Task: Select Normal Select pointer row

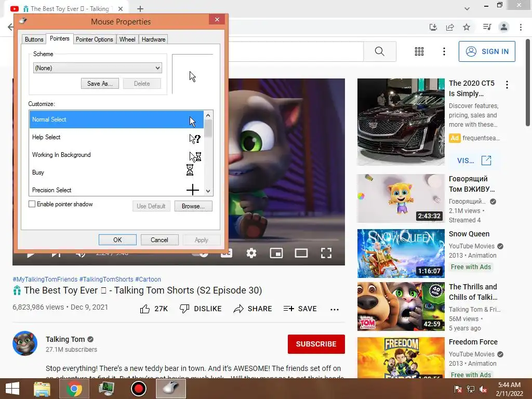Action: 116,119
